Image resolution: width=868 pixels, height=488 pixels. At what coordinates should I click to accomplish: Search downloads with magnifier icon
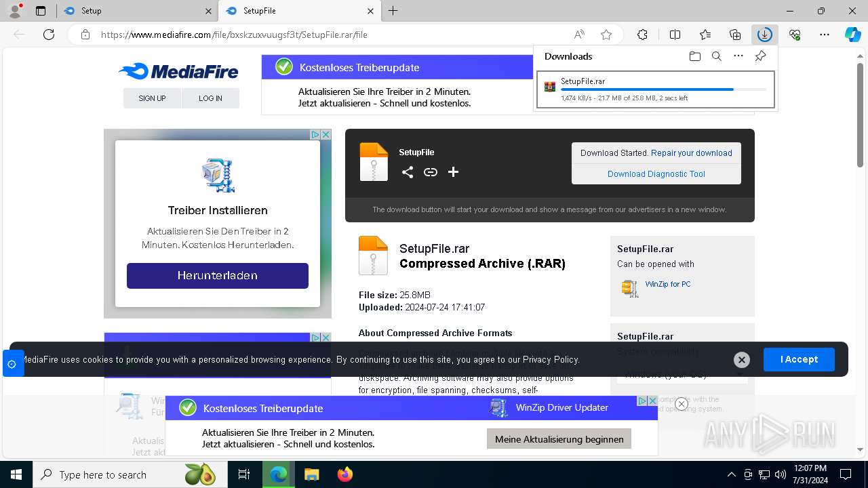point(717,56)
